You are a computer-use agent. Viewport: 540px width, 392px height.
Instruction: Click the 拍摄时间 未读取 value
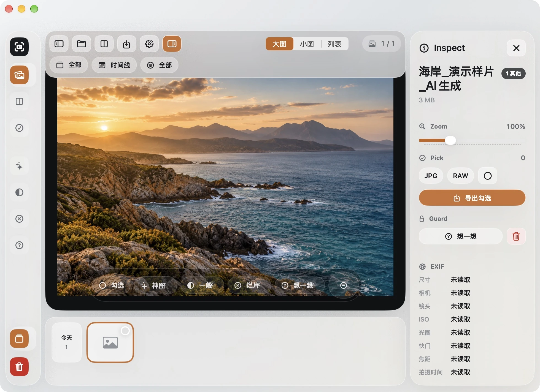pos(460,372)
